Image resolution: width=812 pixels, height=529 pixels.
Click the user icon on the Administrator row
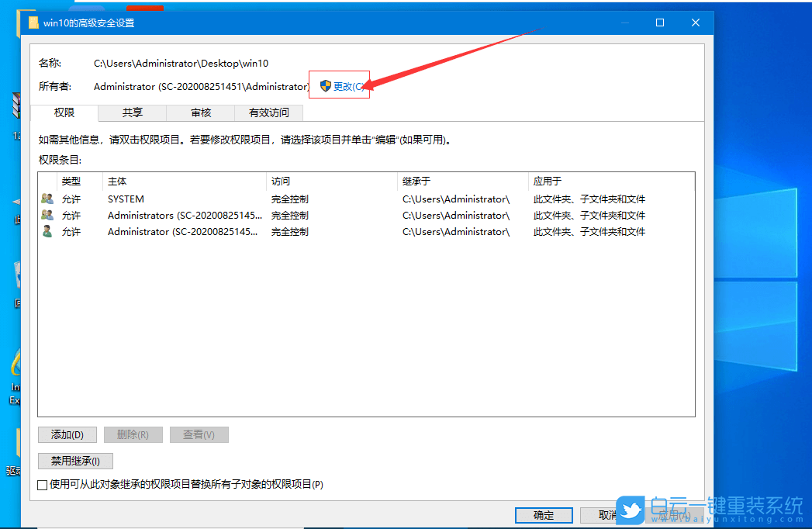coord(48,231)
